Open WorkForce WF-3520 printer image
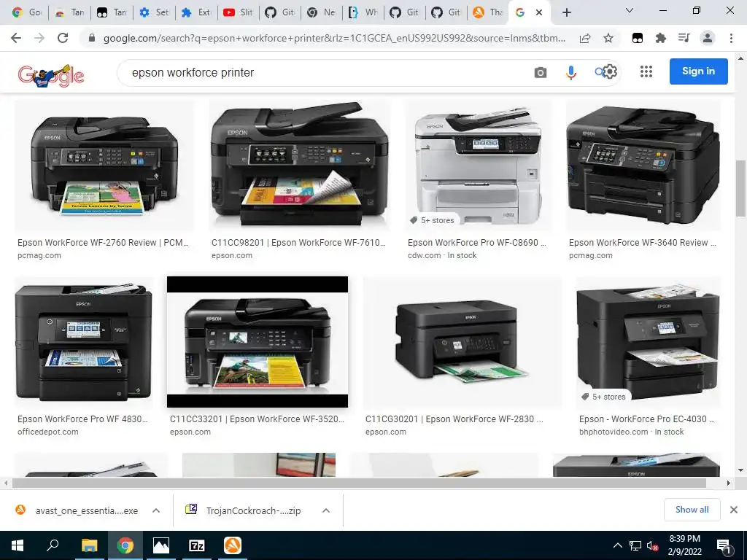The image size is (747, 560). point(258,342)
